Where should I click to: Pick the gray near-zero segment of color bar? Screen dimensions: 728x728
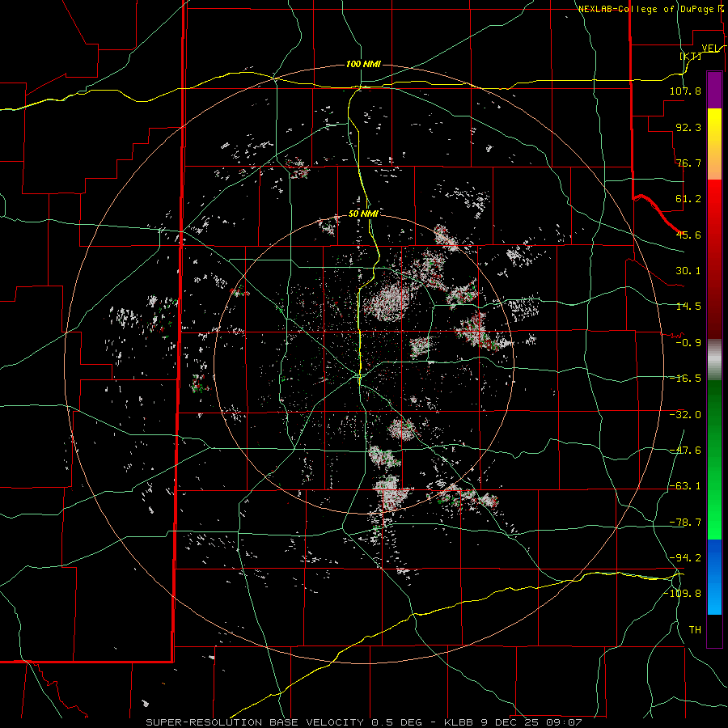[714, 360]
